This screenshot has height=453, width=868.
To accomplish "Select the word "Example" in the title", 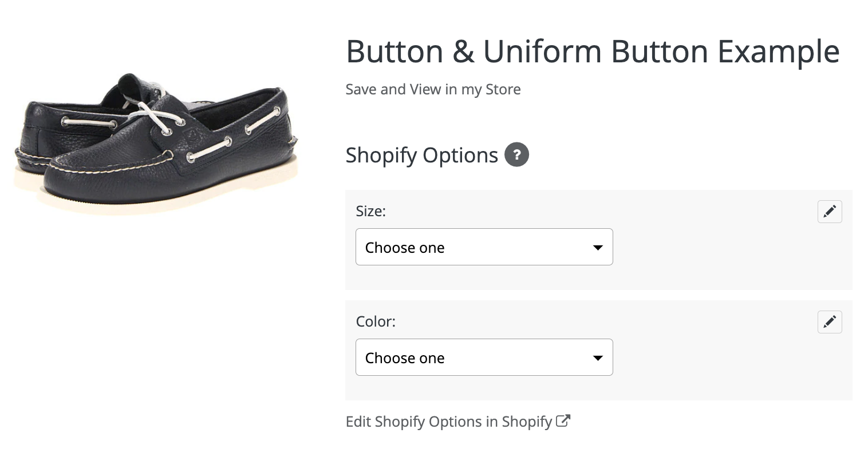I will [779, 53].
